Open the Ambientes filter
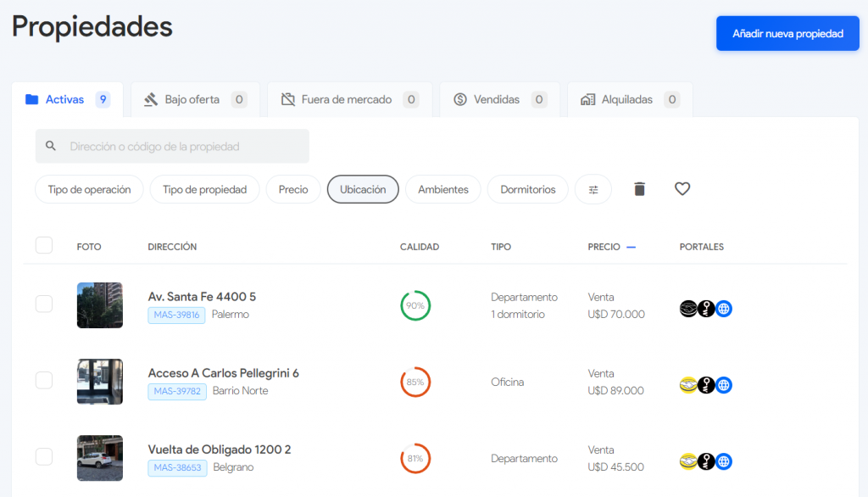 442,189
